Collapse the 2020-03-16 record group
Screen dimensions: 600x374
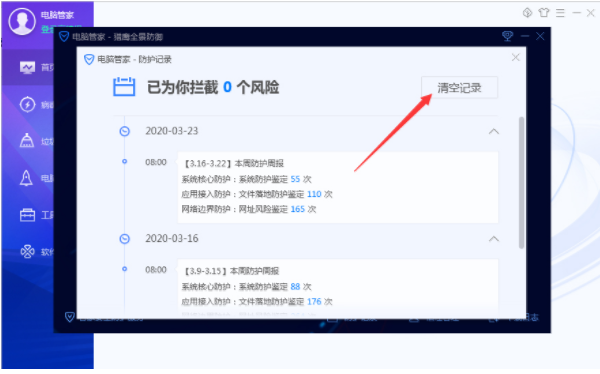coord(494,239)
